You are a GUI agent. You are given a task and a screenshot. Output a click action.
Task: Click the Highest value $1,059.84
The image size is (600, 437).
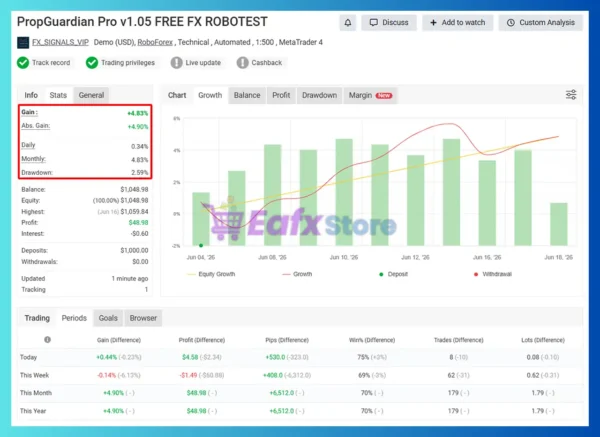(134, 212)
